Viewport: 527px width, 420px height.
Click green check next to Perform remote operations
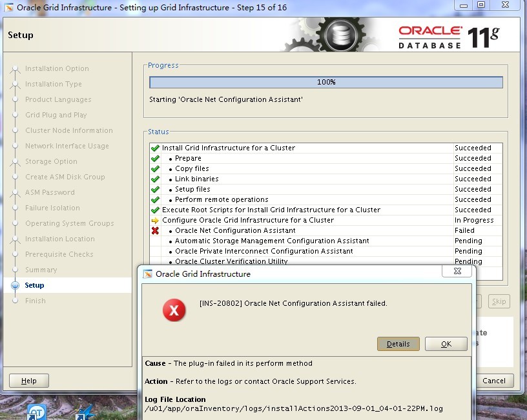[x=155, y=200]
